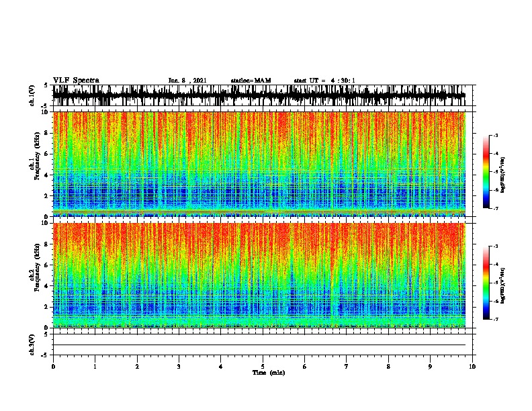The image size is (532, 411).
Task: Click the "2" time axis tick label
Action: tap(137, 366)
